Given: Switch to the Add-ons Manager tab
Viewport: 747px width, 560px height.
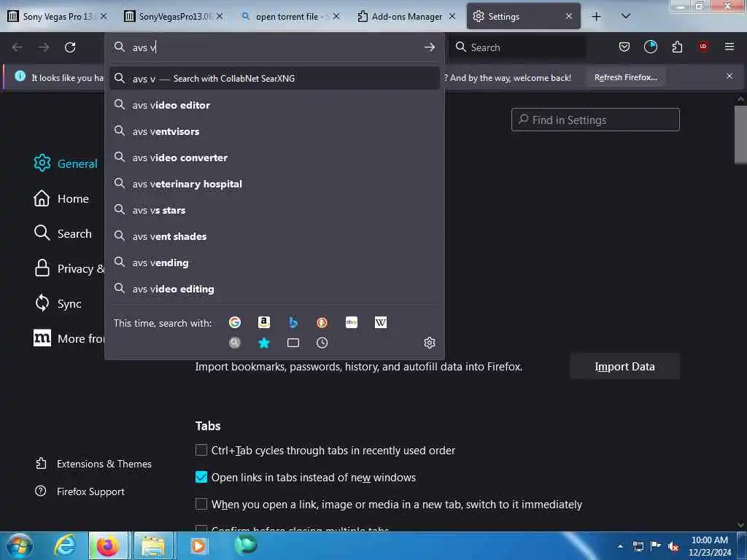Looking at the screenshot, I should (x=406, y=16).
